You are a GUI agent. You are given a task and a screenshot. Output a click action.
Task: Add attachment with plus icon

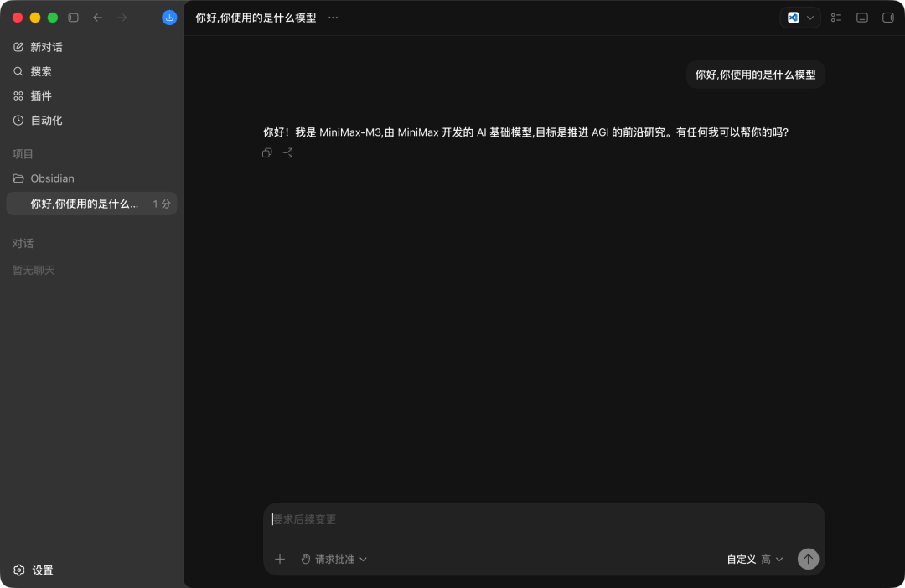(280, 560)
